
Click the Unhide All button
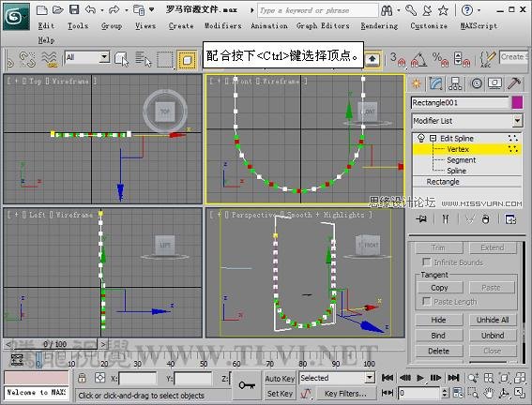[x=493, y=320]
